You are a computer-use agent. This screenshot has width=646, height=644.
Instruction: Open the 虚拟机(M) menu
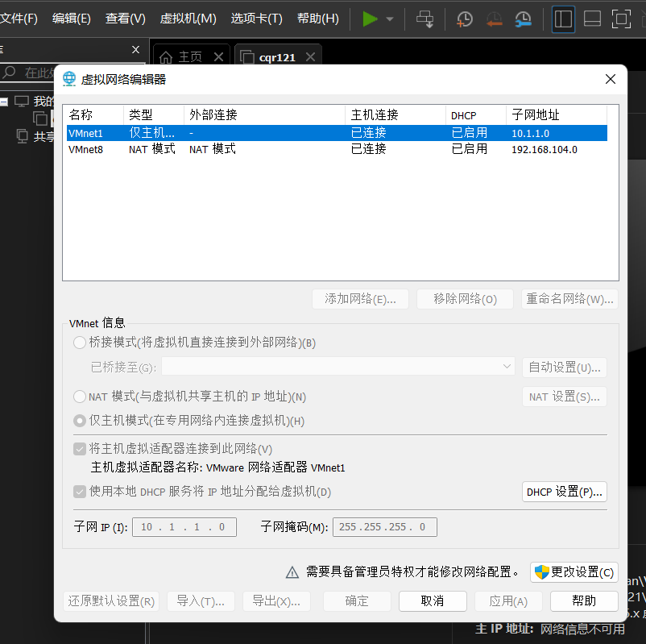(x=188, y=19)
